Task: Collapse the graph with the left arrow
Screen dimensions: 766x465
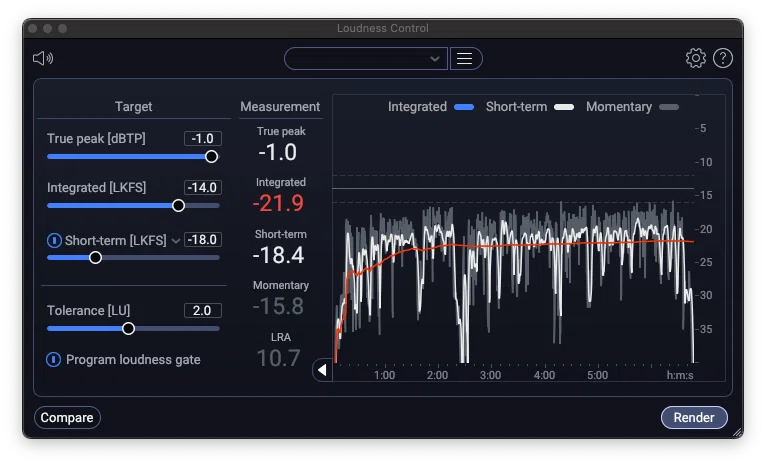Action: [322, 370]
